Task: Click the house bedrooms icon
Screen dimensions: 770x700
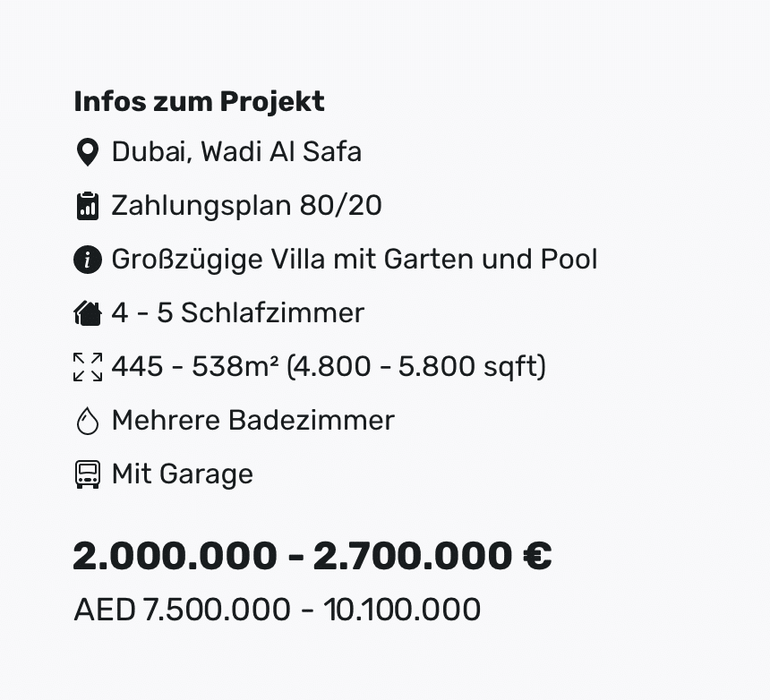Action: pos(88,313)
